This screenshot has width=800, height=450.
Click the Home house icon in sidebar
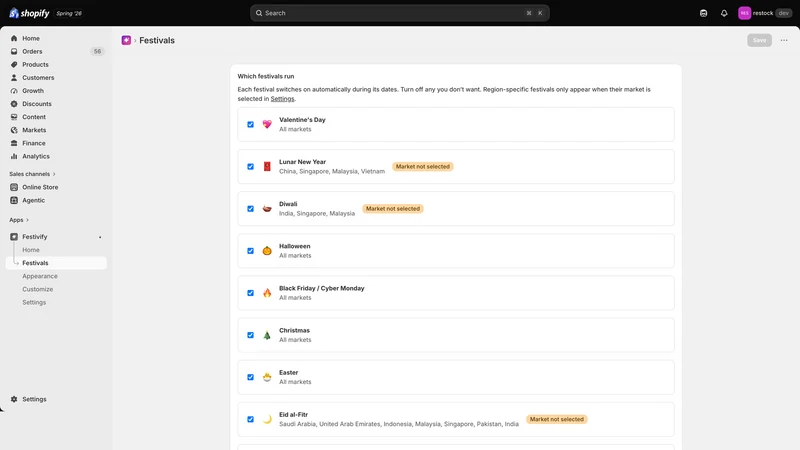coord(14,38)
